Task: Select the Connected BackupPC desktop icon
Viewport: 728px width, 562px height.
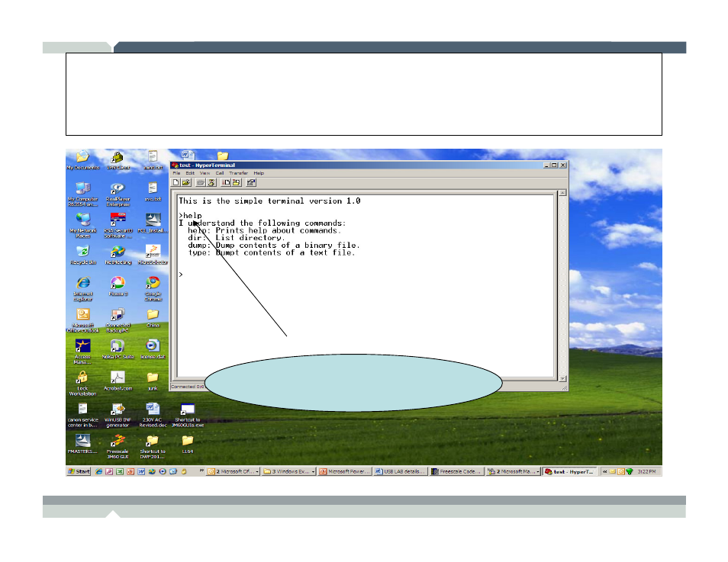Action: [x=118, y=320]
